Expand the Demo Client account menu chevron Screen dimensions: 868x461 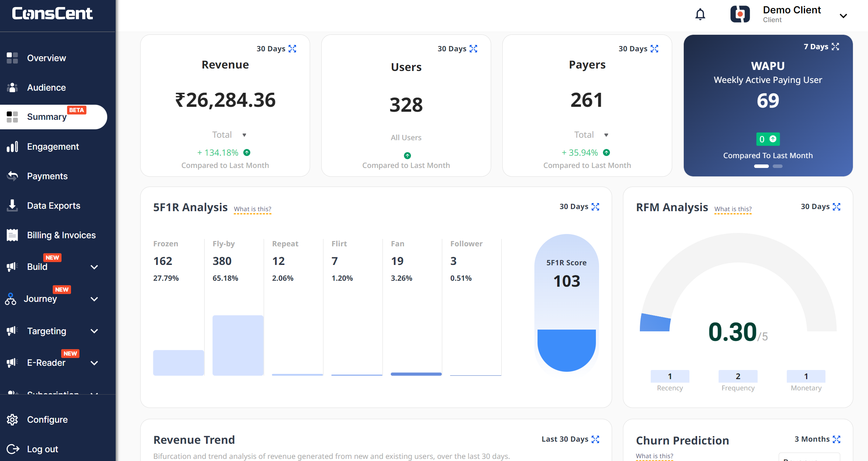point(843,16)
